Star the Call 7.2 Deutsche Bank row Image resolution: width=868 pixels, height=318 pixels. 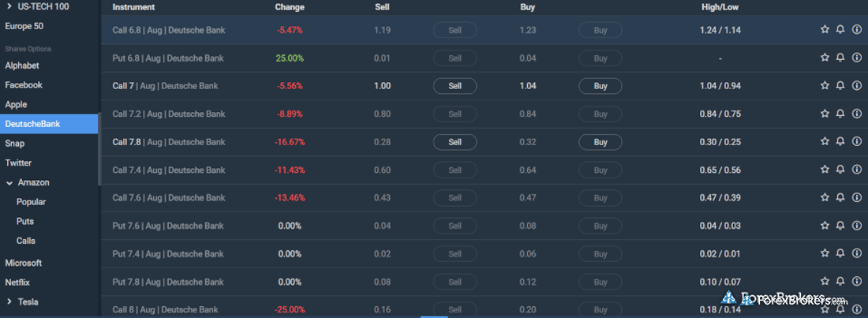click(825, 114)
